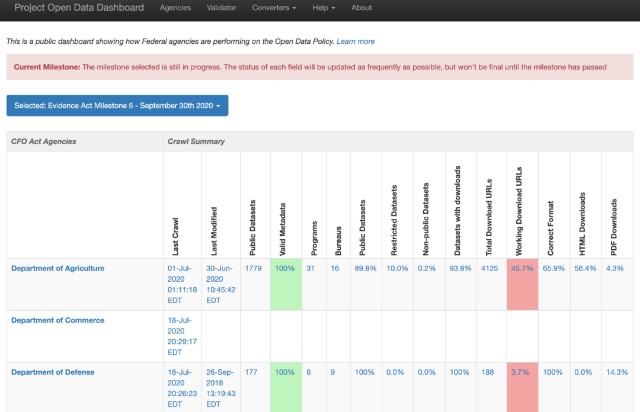Click the Total Download URLs column header

pyautogui.click(x=489, y=217)
